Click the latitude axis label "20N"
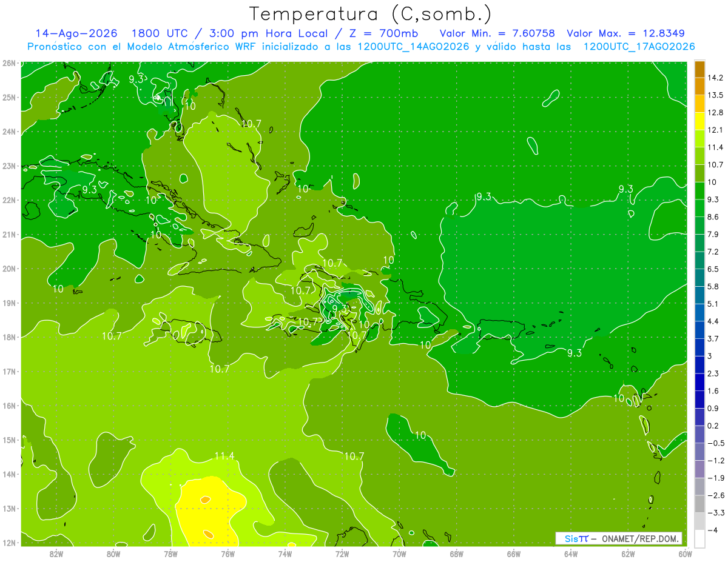Viewport: 728px width, 562px height. 9,268
